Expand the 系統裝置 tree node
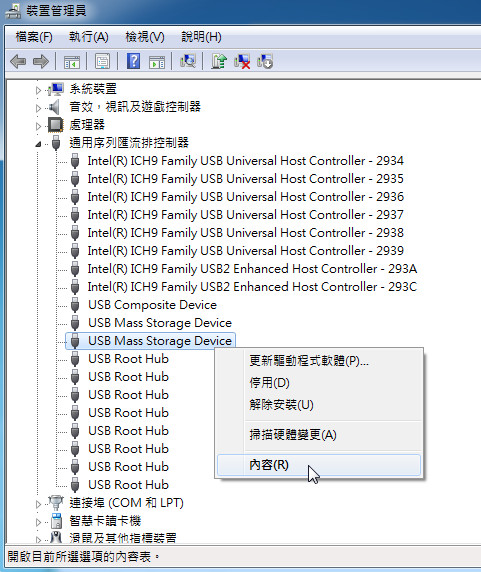Image resolution: width=481 pixels, height=572 pixels. click(x=38, y=90)
